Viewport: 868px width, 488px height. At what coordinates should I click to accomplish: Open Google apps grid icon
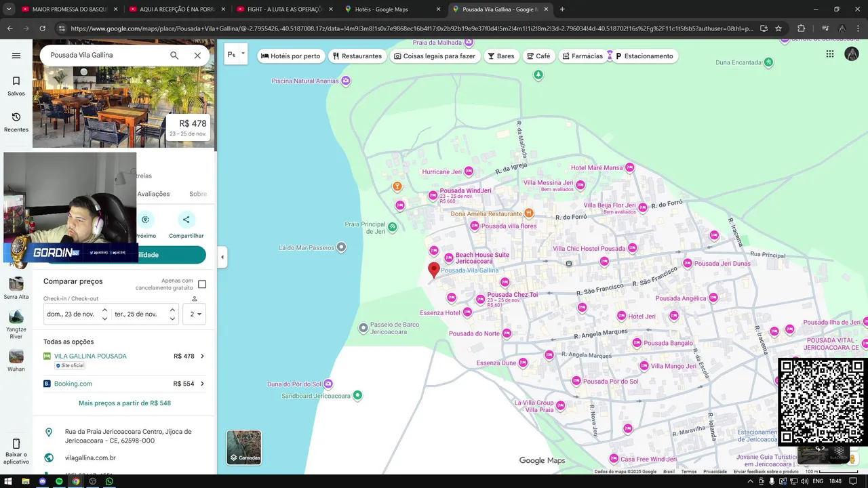(x=830, y=54)
